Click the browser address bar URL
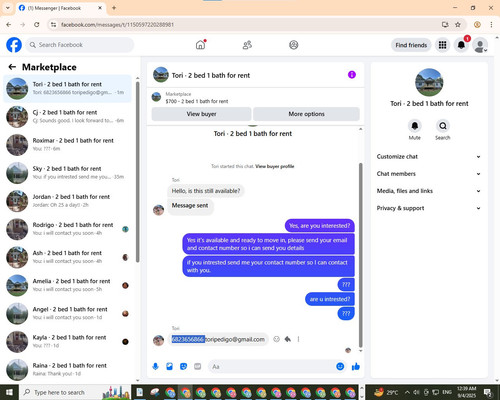The width and height of the screenshot is (500, 400). 117,25
